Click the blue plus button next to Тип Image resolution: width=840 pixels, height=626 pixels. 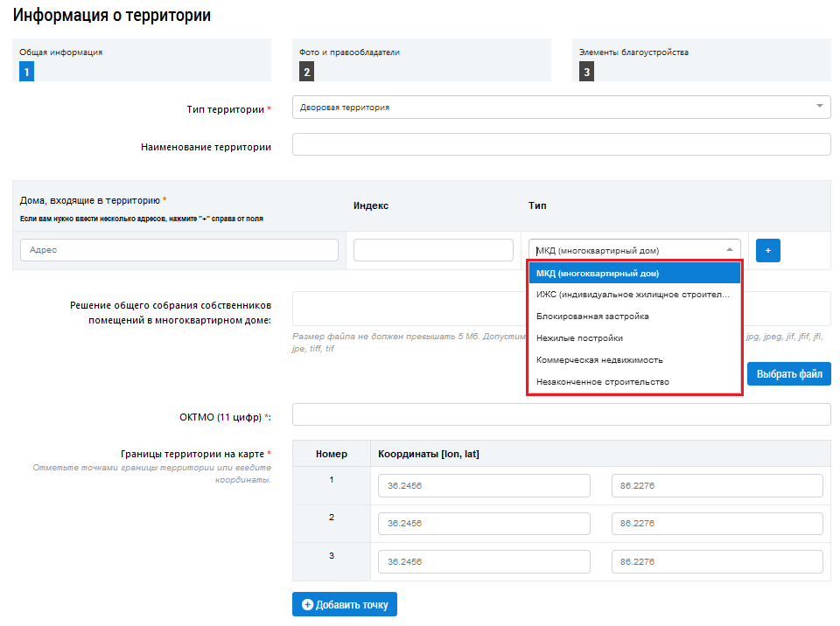click(x=767, y=250)
